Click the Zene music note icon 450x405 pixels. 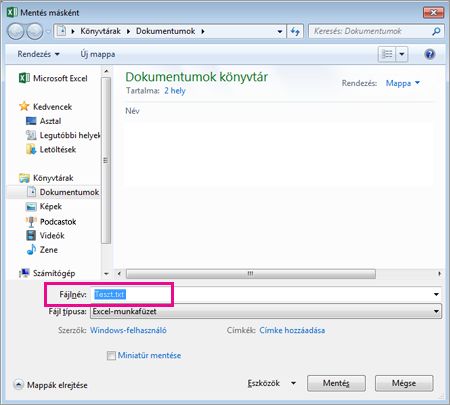31,249
